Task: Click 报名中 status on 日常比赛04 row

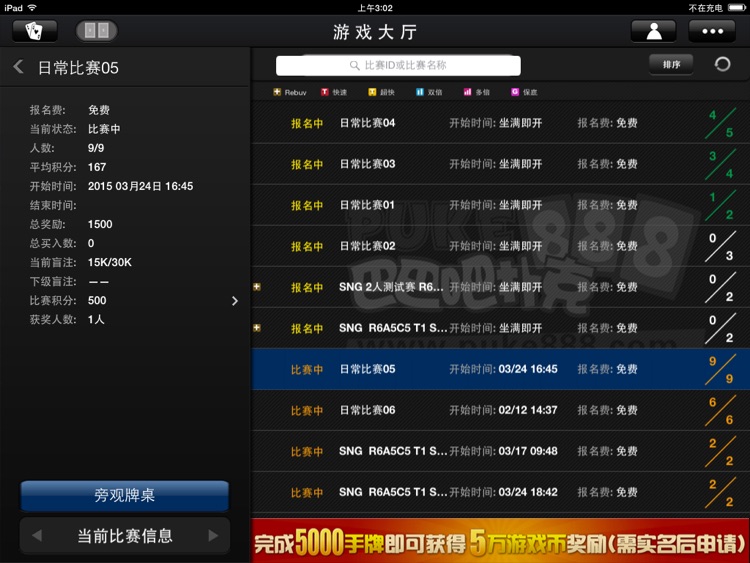Action: click(x=307, y=123)
